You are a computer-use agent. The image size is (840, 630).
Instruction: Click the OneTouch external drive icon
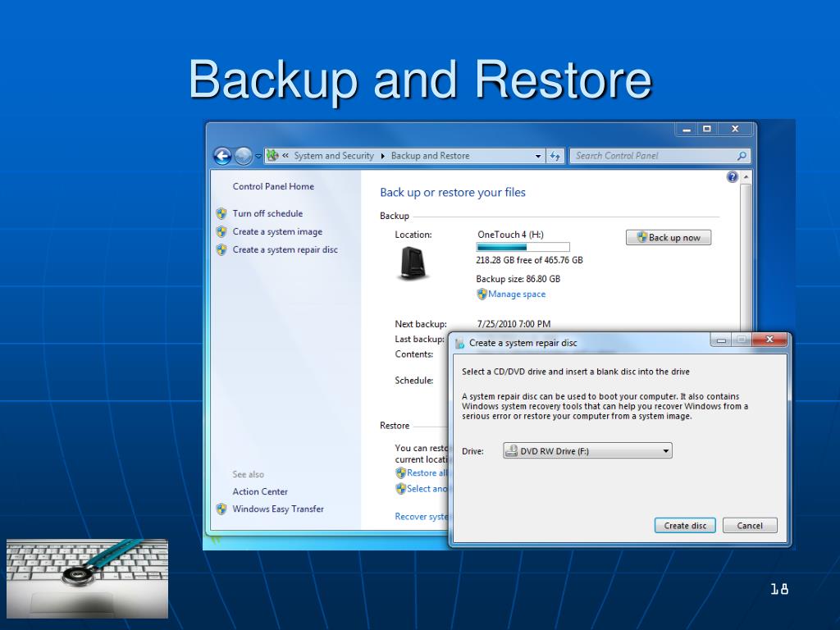413,263
